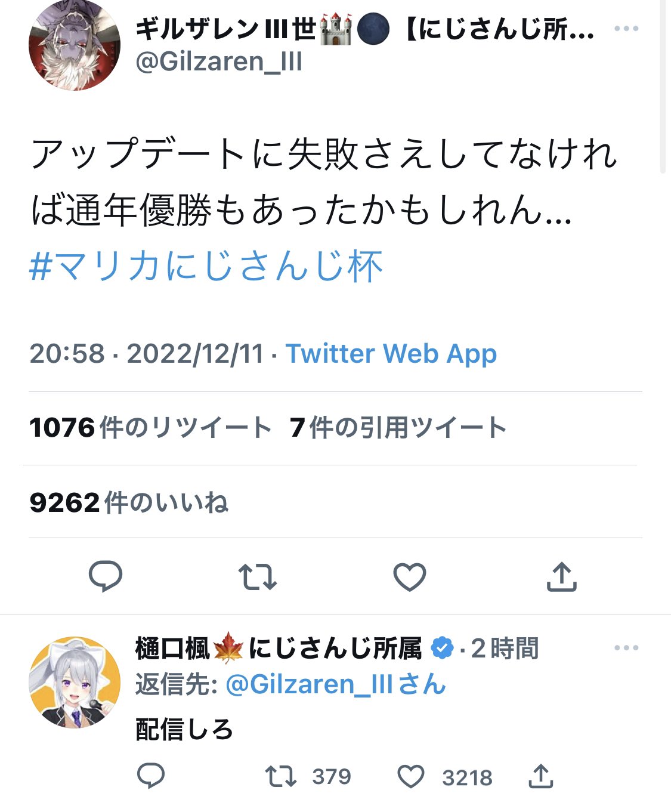
Task: Open the Twitter Web App source link
Action: (391, 354)
